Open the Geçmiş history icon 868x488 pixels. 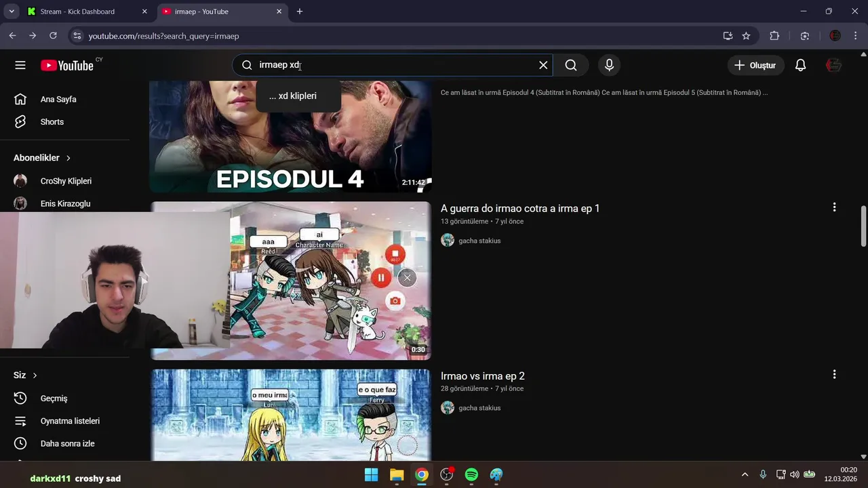[x=20, y=399]
